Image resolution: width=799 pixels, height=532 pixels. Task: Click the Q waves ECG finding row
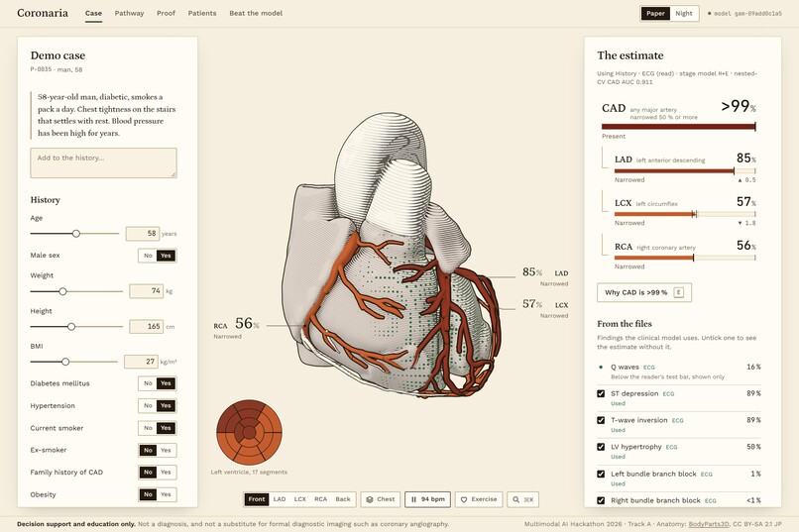[679, 372]
